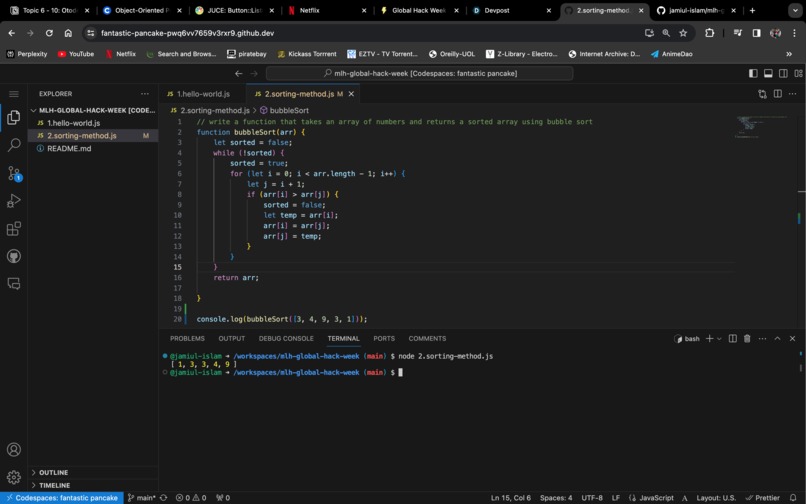Open the Explorer view in activity bar
This screenshot has width=806, height=504.
(x=14, y=117)
